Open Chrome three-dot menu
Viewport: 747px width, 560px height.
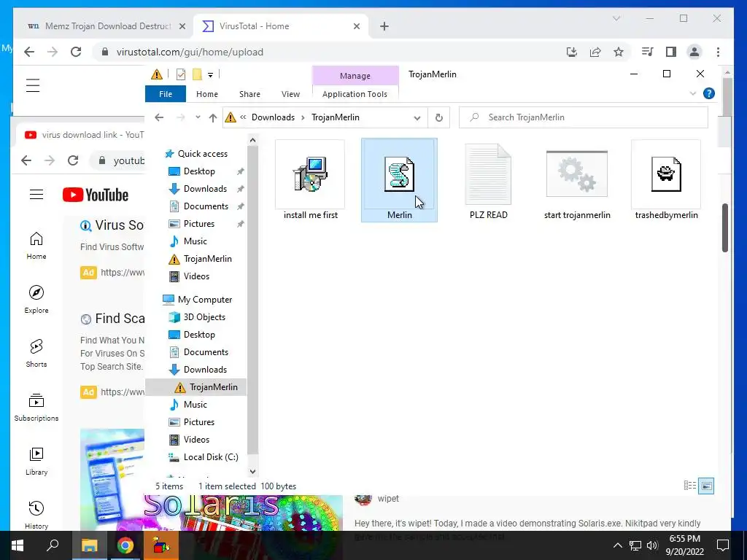(x=718, y=52)
